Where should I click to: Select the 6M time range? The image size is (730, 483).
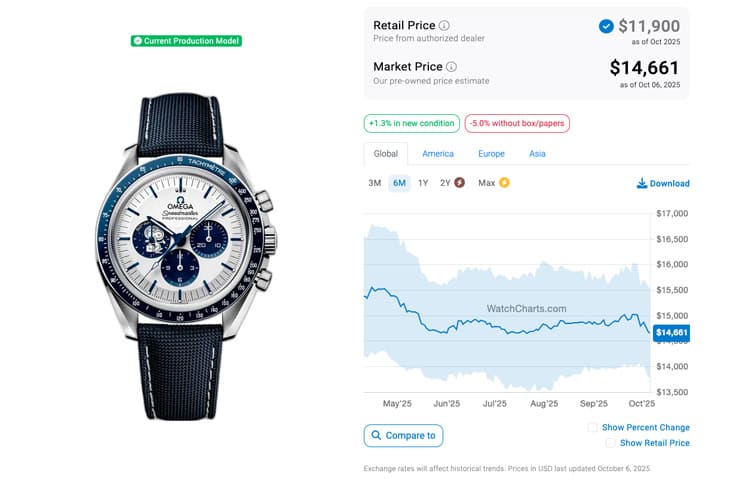(399, 183)
